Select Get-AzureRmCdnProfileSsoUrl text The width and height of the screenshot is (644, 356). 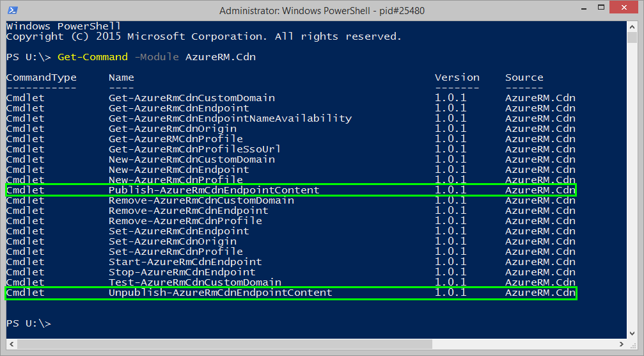tap(194, 149)
